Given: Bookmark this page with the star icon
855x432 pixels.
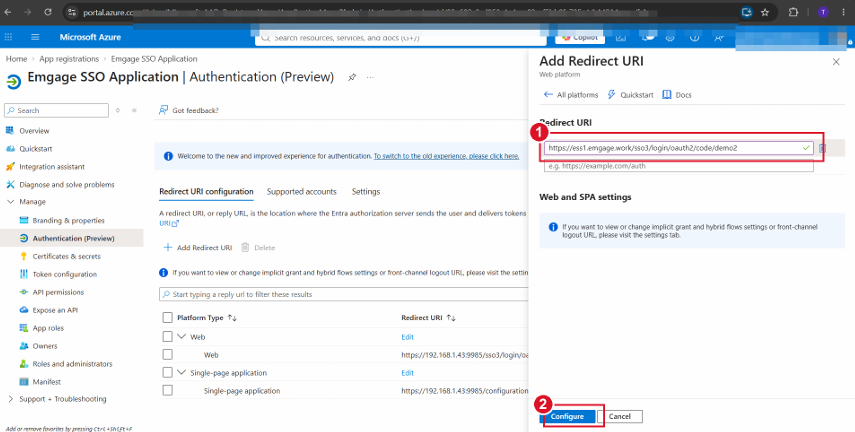Looking at the screenshot, I should pyautogui.click(x=765, y=12).
